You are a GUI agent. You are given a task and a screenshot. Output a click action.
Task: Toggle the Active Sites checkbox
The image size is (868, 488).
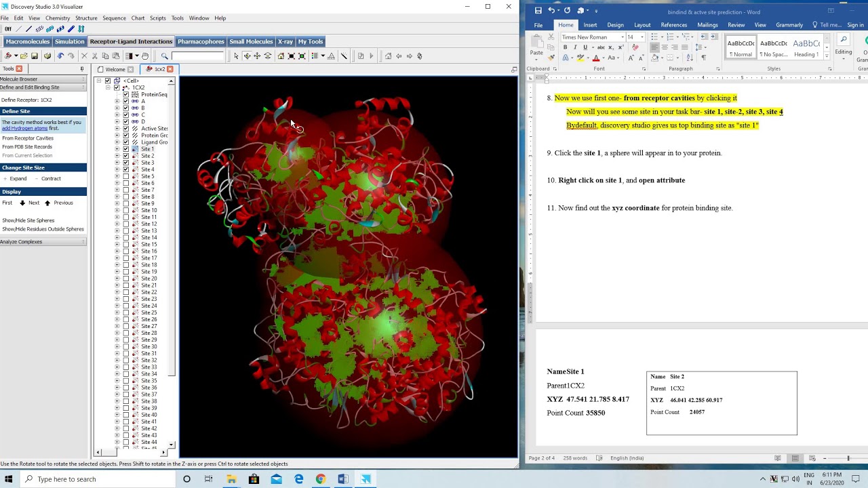point(125,128)
